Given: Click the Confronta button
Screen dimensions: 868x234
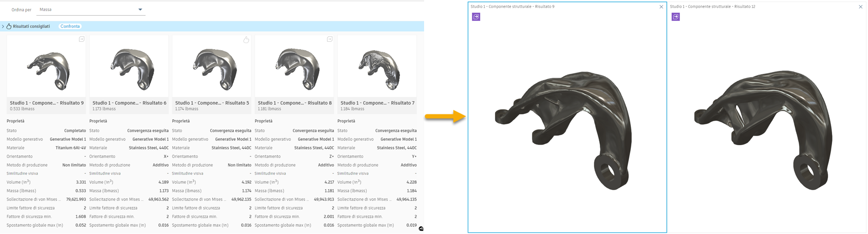Looking at the screenshot, I should 70,26.
